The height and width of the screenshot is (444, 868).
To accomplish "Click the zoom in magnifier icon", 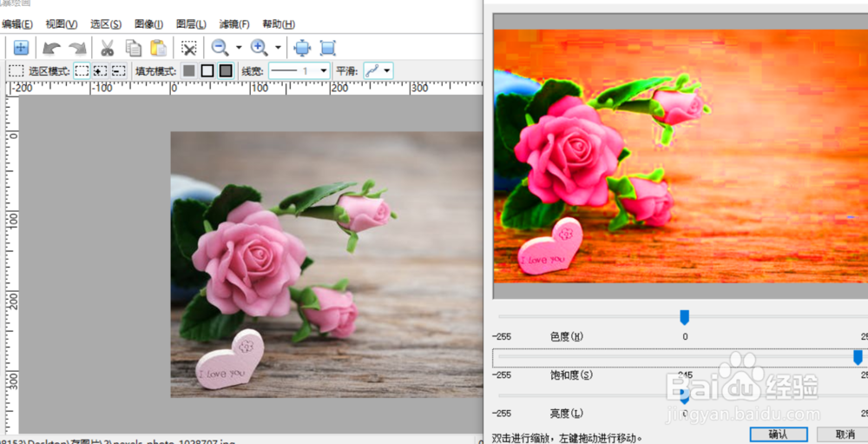I will (259, 48).
